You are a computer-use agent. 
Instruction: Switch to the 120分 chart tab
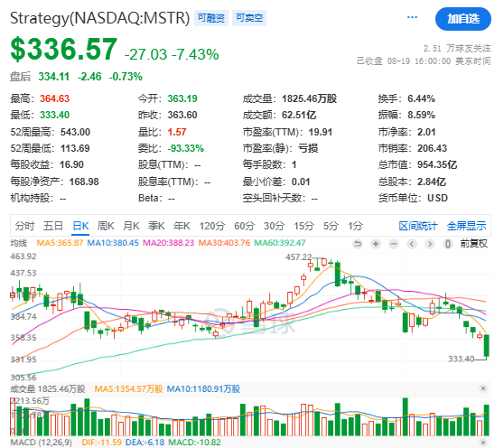[x=212, y=226]
